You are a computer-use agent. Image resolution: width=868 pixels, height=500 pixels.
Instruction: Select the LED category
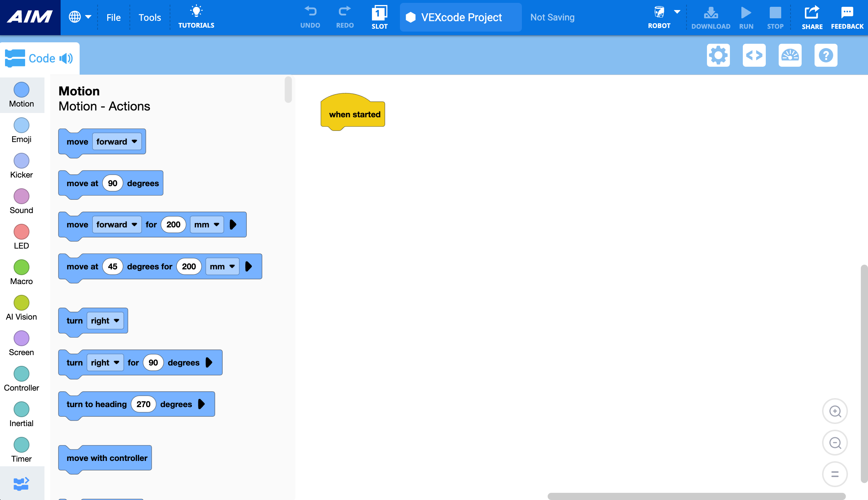(21, 236)
